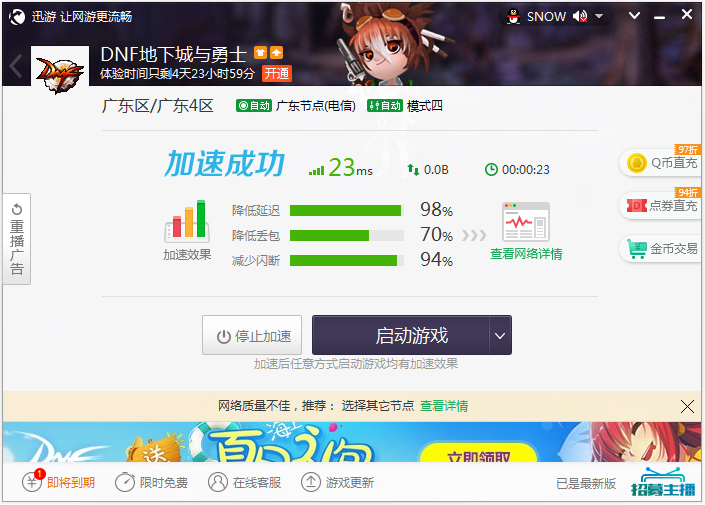Viewport: 705px width, 505px height.
Task: Toggle auto mode badge next to 模式四
Action: pos(385,106)
